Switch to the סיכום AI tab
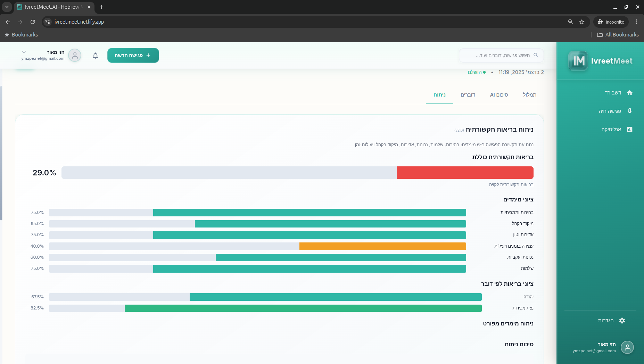Viewport: 644px width, 364px height. [x=499, y=95]
